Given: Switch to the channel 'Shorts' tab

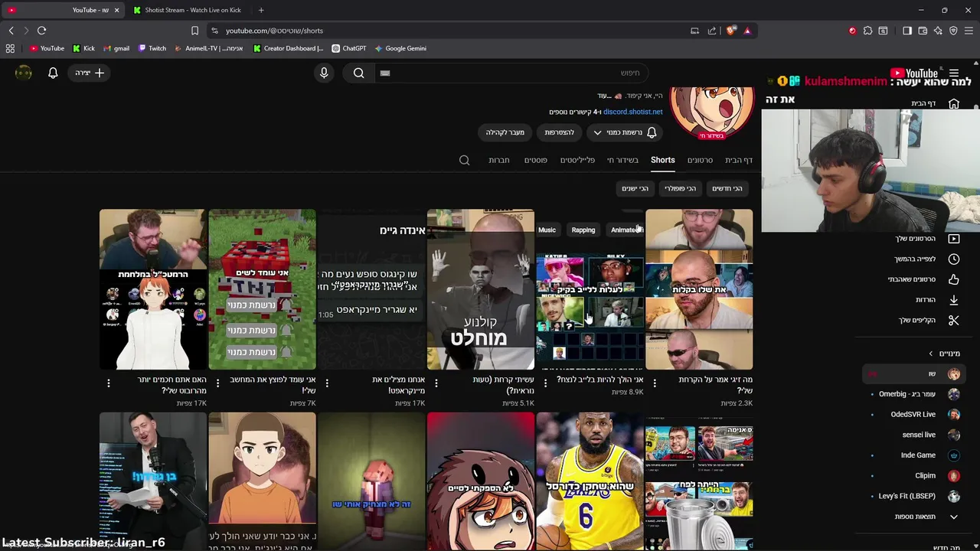Looking at the screenshot, I should point(663,160).
